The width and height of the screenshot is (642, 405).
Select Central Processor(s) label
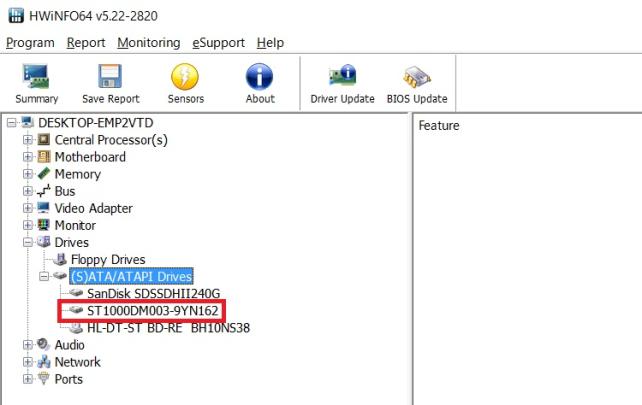point(111,140)
